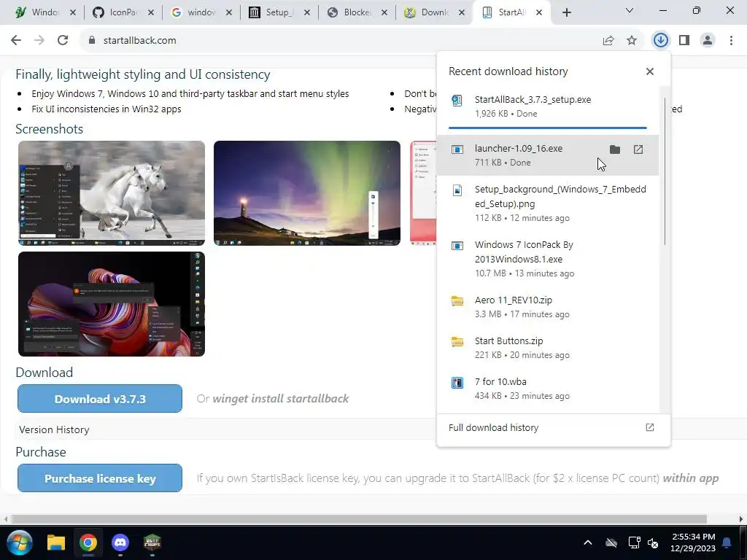Close the Recent download history popup

650,71
